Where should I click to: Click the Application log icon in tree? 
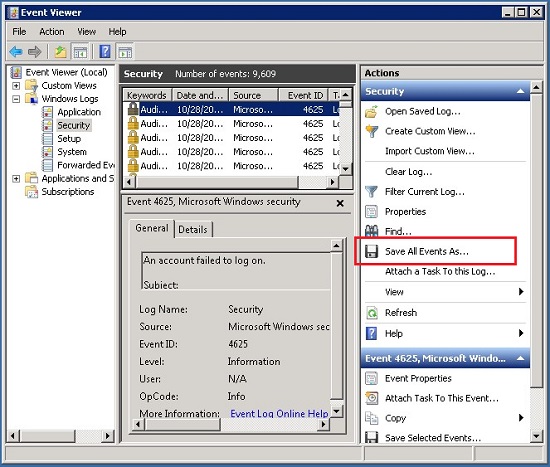click(x=47, y=112)
